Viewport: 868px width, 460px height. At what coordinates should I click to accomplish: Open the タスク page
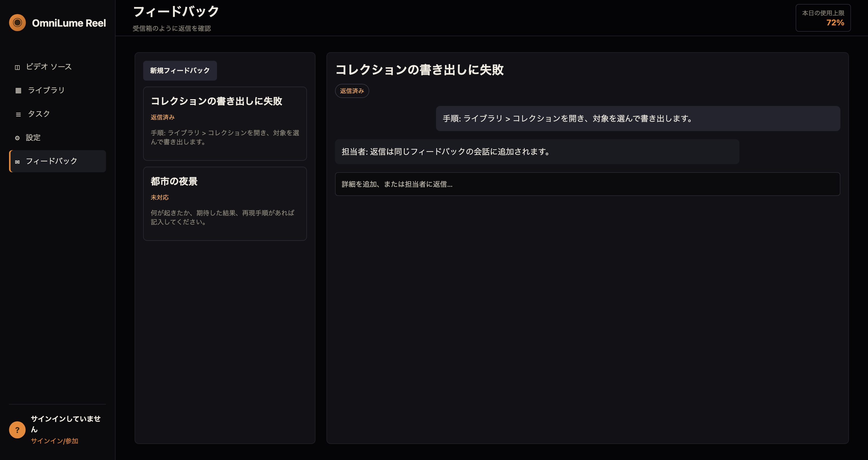[58, 114]
